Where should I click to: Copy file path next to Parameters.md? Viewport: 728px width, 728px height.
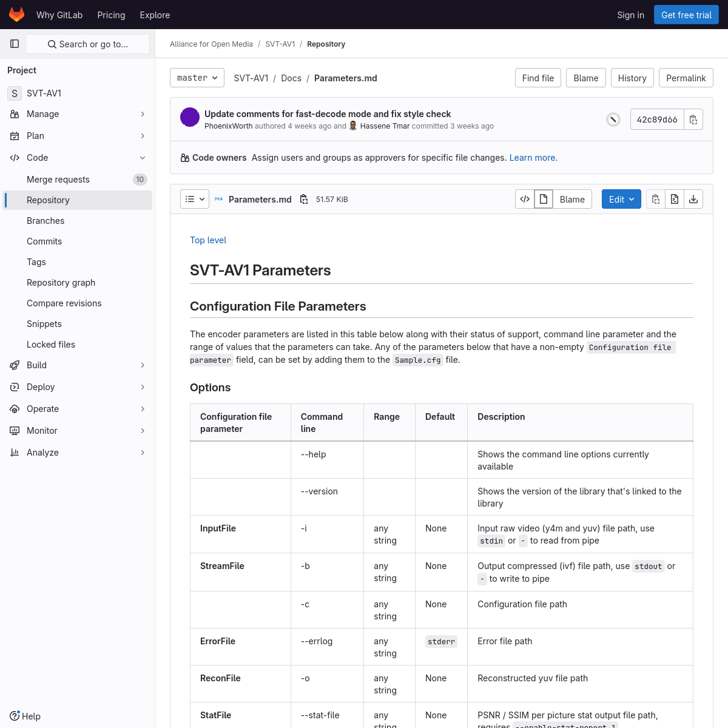[x=304, y=199]
